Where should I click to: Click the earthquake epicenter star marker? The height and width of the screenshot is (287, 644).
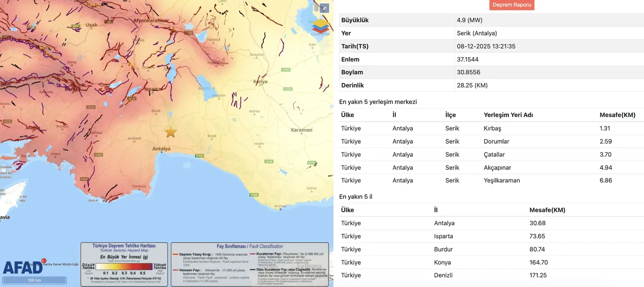(x=171, y=132)
